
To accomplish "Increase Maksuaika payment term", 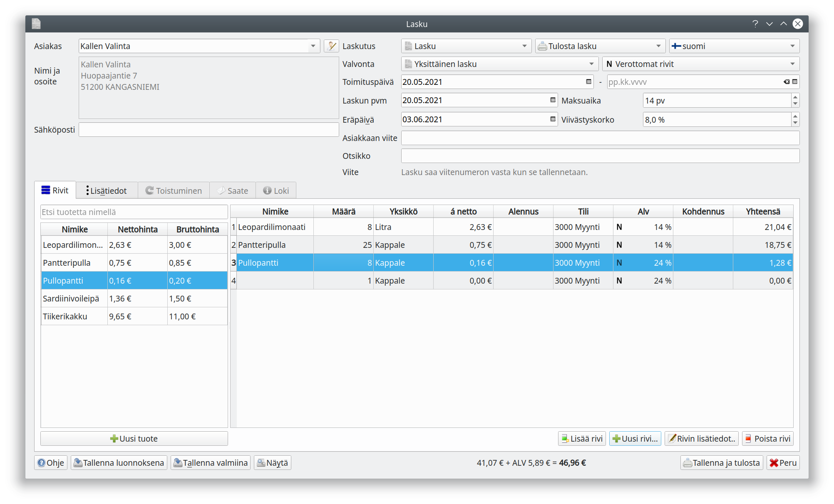I will pyautogui.click(x=795, y=97).
